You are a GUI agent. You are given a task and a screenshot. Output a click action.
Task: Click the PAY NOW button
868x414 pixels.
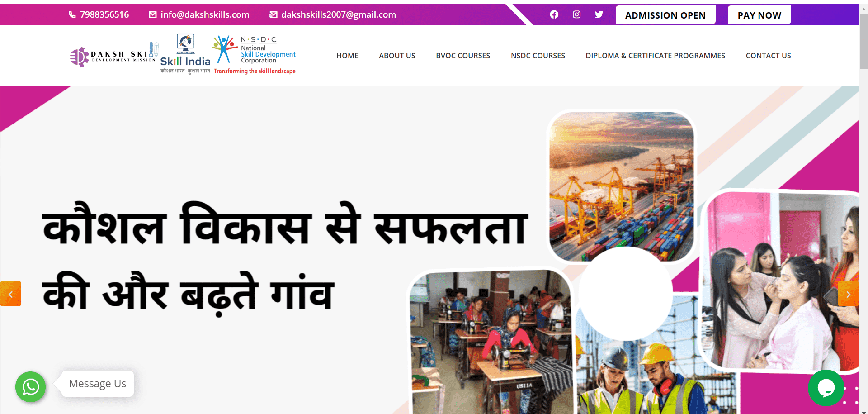tap(759, 15)
